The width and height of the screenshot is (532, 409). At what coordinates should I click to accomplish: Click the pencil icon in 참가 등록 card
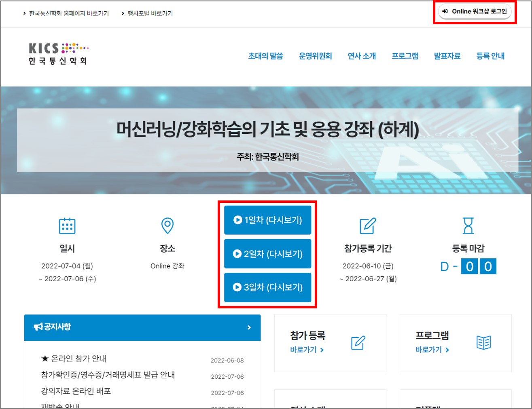358,343
